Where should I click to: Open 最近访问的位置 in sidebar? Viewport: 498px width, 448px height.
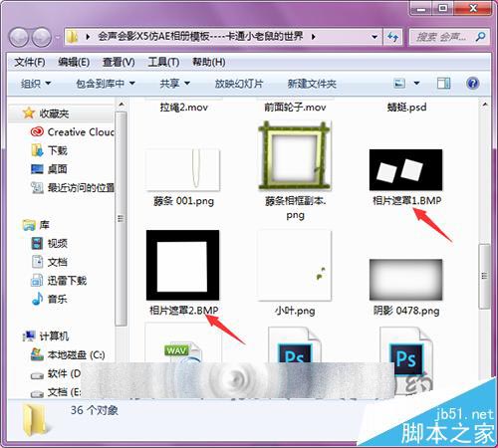73,188
